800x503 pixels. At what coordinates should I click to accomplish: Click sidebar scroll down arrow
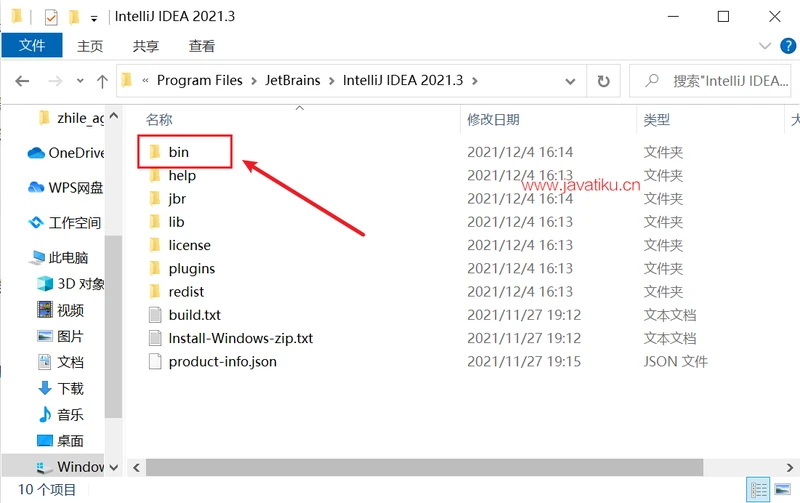pyautogui.click(x=114, y=468)
